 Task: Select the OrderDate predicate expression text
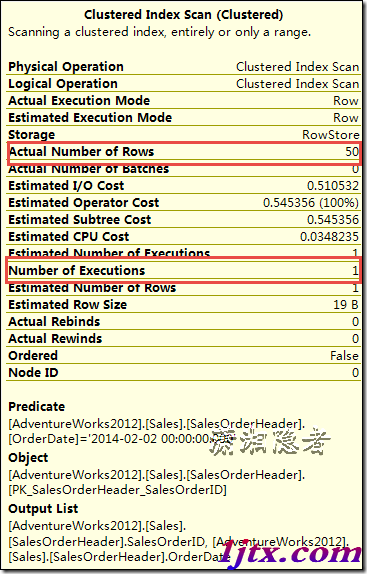click(x=121, y=439)
